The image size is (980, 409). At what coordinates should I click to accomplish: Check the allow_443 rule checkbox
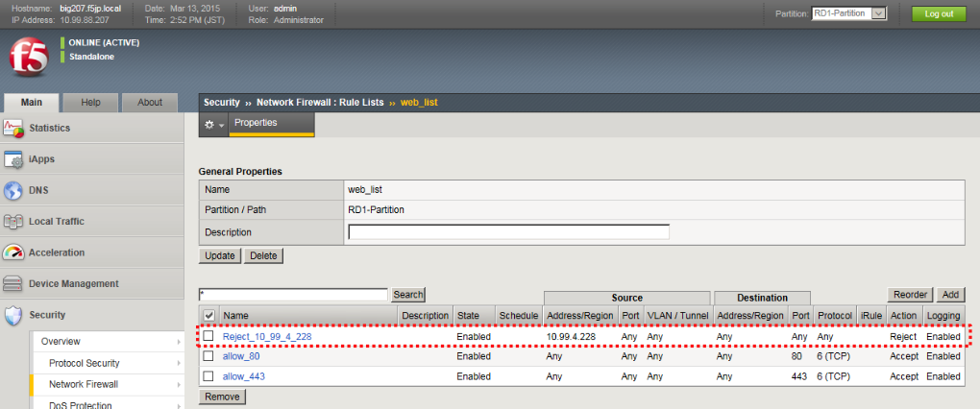(x=208, y=376)
